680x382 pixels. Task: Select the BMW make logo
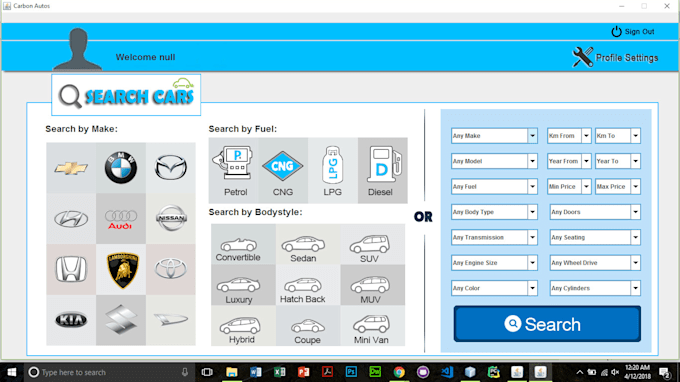tap(121, 168)
